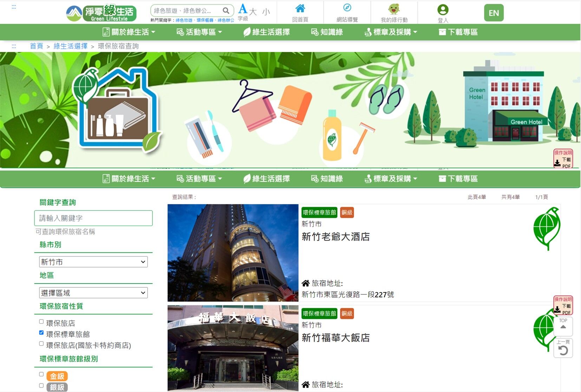Viewport: 581px width, 392px height.
Task: Go to 綠生活選擇 breadcrumb link
Action: [x=70, y=46]
